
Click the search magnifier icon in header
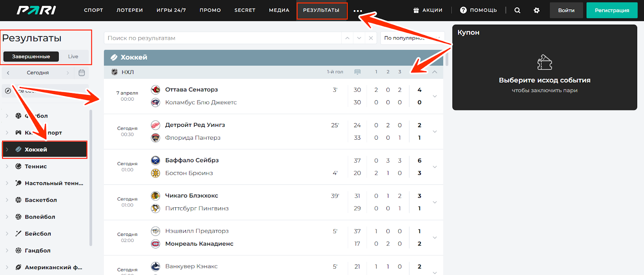pyautogui.click(x=517, y=10)
